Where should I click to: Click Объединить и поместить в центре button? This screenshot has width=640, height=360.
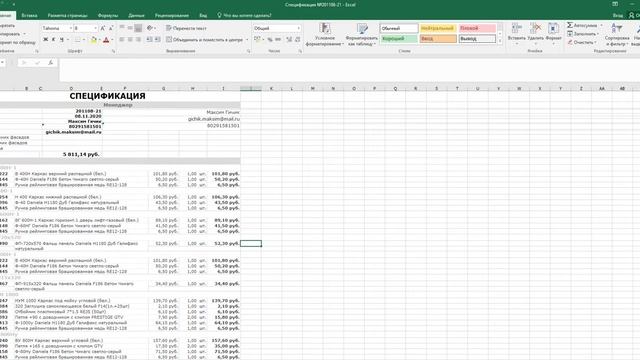204,40
